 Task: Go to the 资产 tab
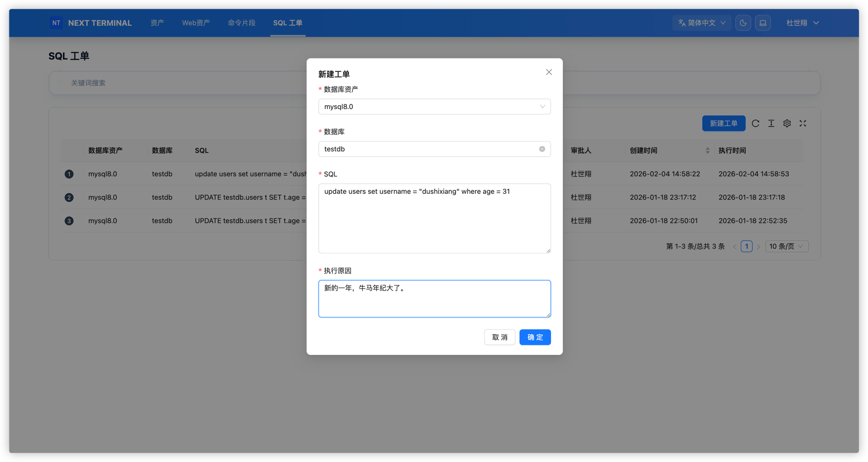point(157,23)
